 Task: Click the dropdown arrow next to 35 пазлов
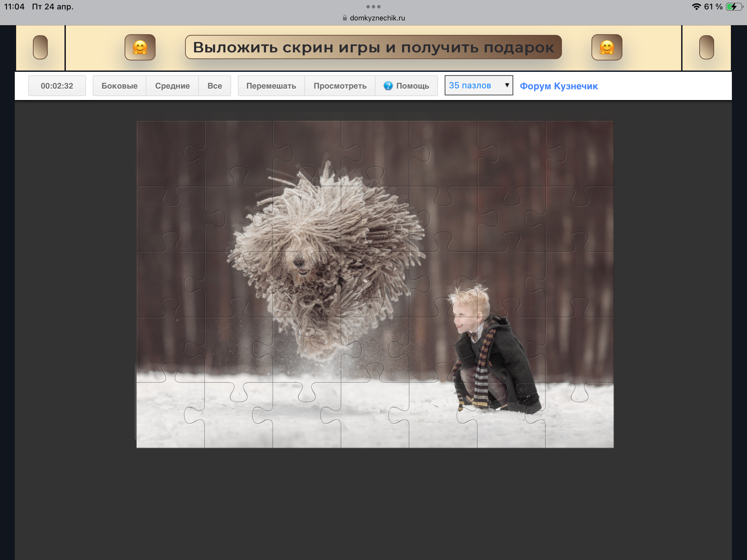click(507, 85)
